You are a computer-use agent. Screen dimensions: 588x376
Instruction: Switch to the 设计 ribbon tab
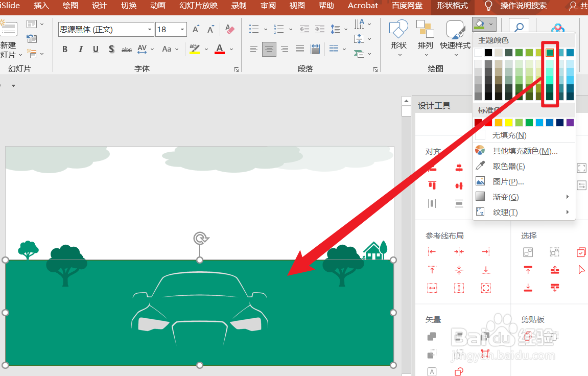(100, 6)
